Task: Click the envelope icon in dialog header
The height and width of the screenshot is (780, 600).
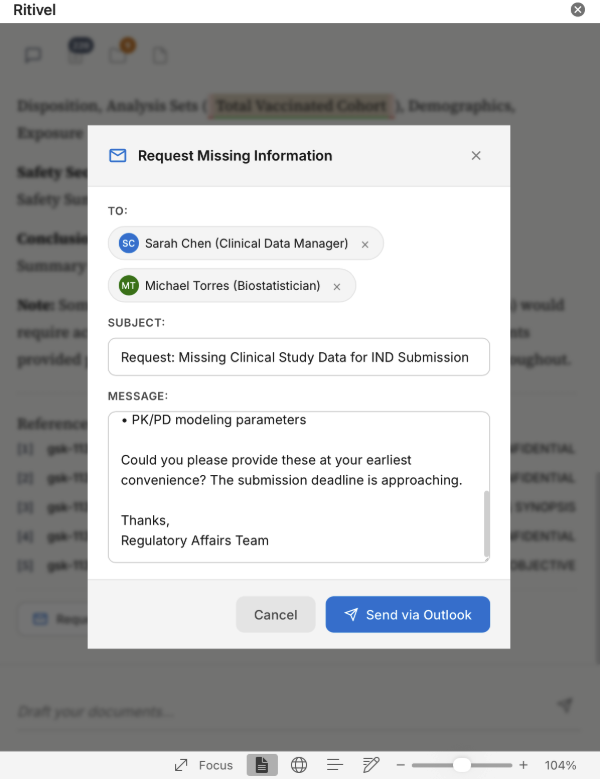Action: (117, 156)
